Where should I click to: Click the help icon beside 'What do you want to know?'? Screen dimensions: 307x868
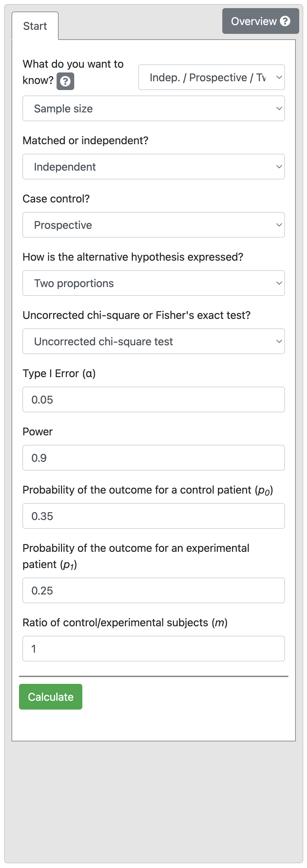65,81
